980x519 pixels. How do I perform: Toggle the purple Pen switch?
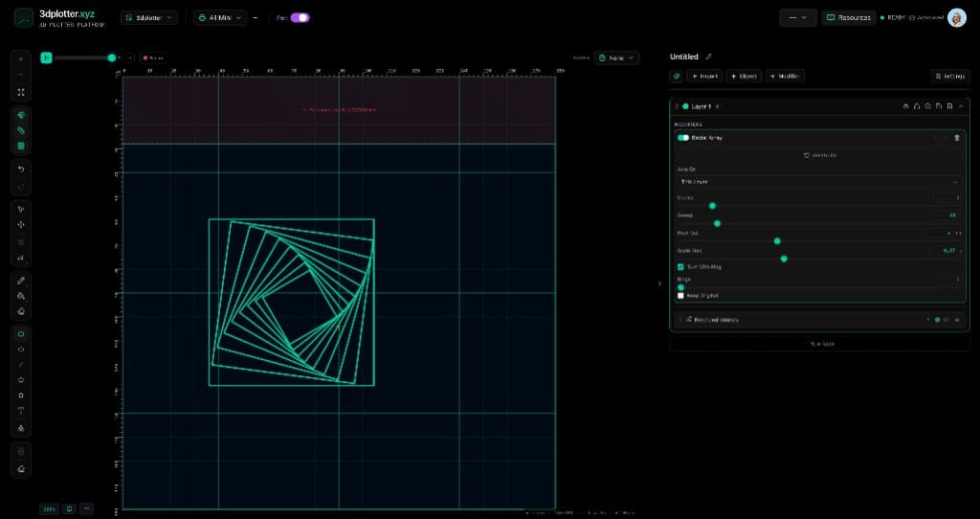300,17
